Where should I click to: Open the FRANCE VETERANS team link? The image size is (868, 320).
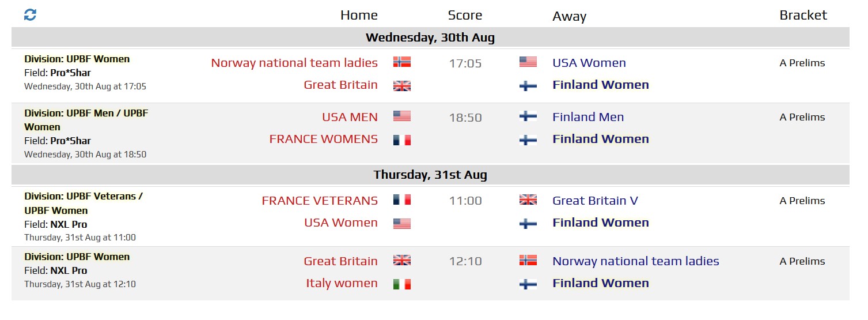pyautogui.click(x=320, y=201)
